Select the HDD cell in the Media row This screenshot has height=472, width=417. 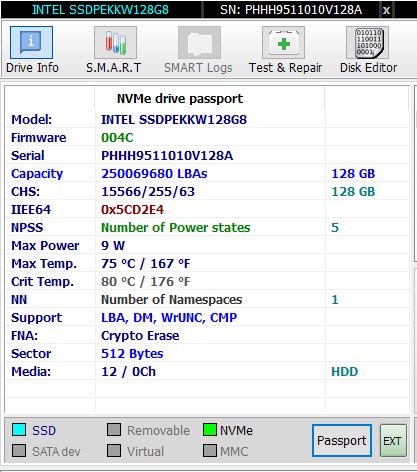(345, 372)
